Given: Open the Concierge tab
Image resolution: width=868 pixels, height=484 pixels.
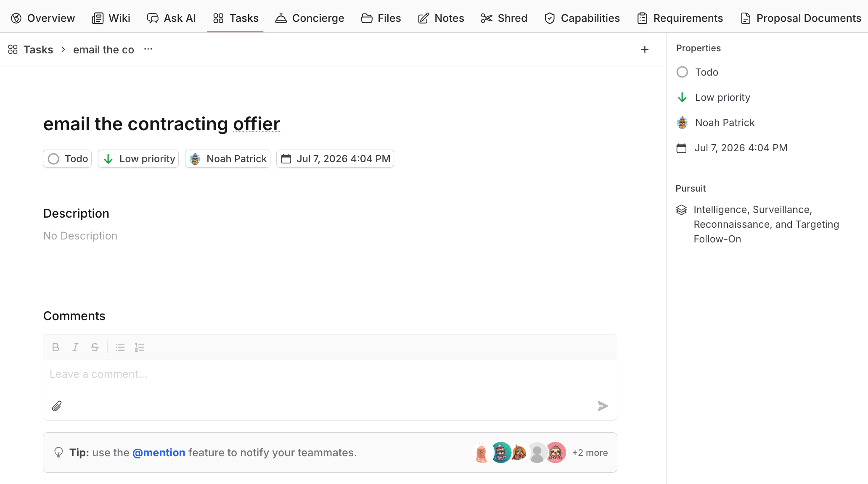Looking at the screenshot, I should 310,18.
